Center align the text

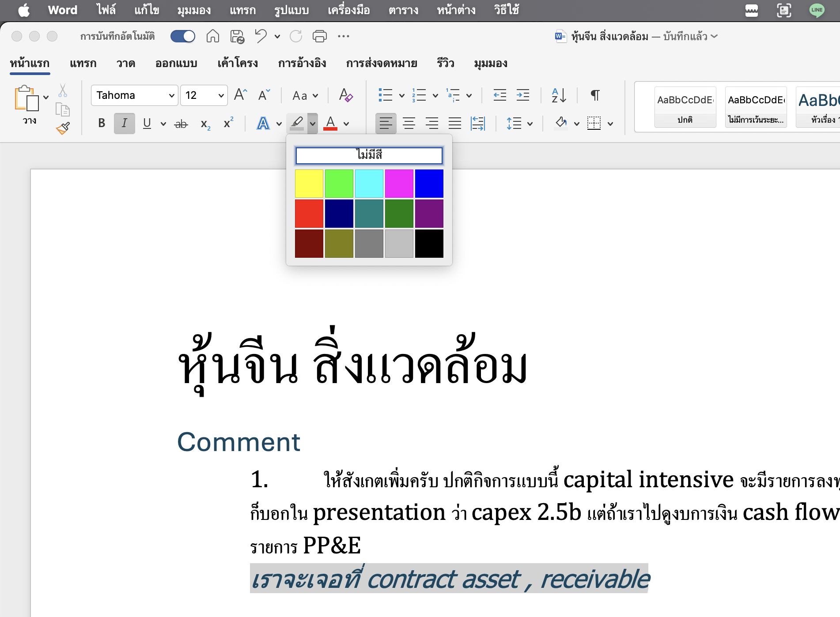tap(409, 123)
